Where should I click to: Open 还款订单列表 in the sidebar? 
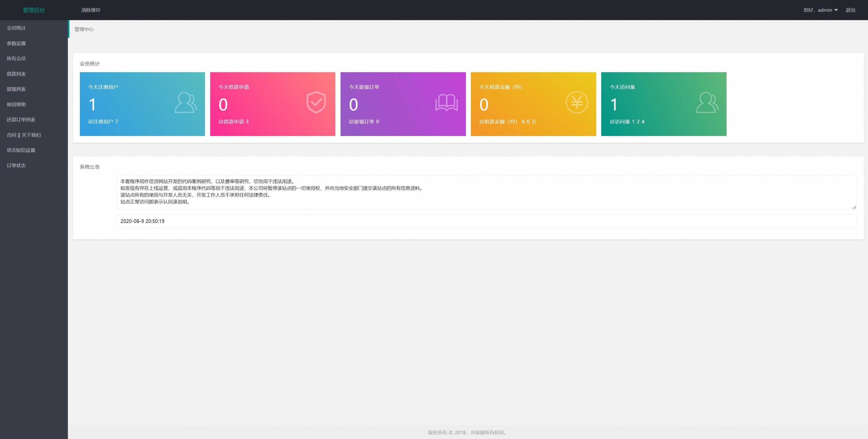21,120
